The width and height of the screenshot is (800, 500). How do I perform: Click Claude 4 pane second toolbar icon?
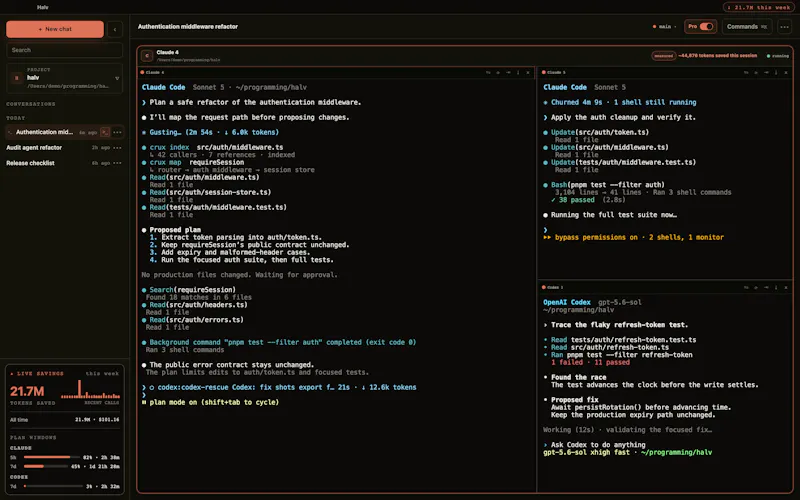[x=498, y=72]
